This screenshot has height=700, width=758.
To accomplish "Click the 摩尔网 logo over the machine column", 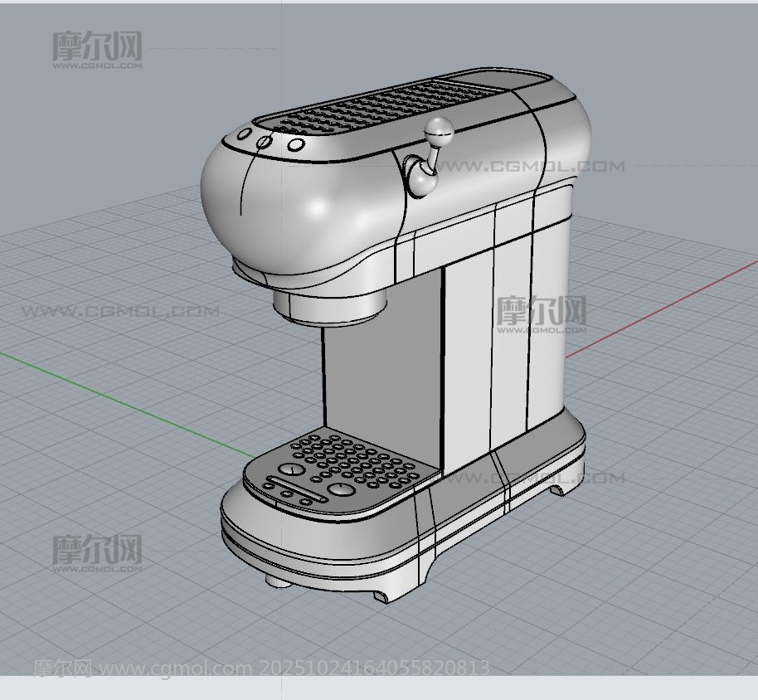I will [x=541, y=314].
